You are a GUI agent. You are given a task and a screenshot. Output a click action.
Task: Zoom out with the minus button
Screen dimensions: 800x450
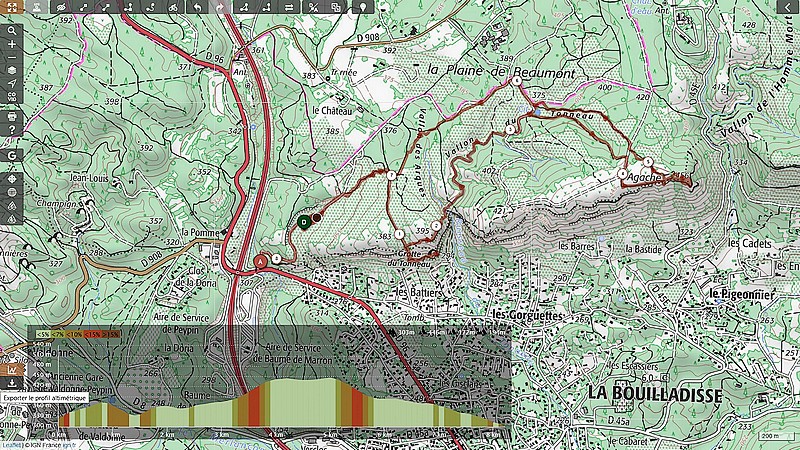tap(12, 58)
